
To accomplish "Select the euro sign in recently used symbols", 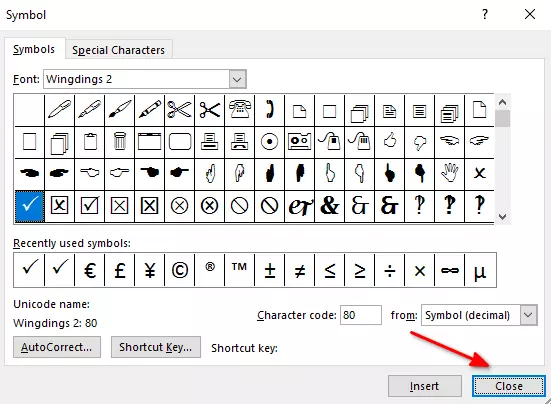I will pos(90,270).
